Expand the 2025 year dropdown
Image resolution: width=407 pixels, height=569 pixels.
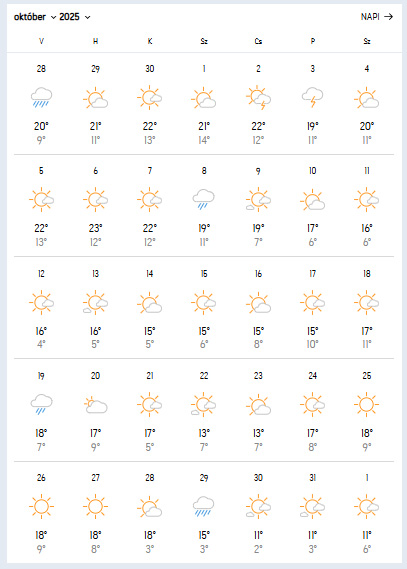tap(74, 17)
